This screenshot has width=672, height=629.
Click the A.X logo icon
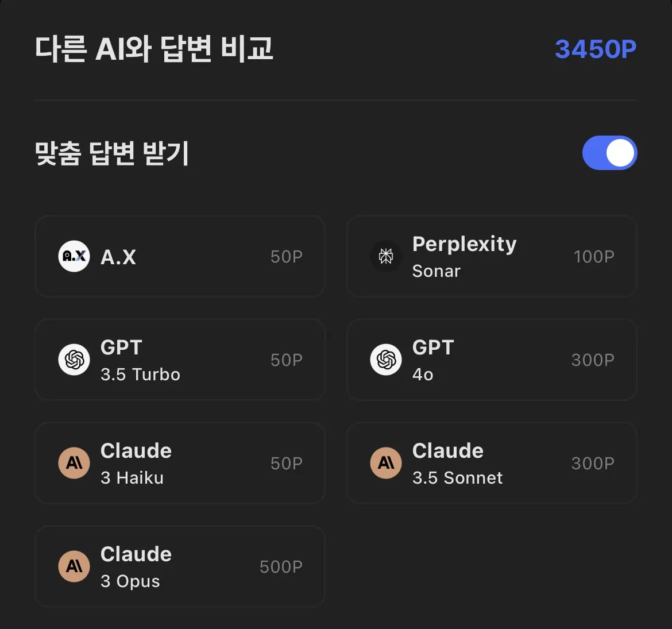[x=74, y=256]
